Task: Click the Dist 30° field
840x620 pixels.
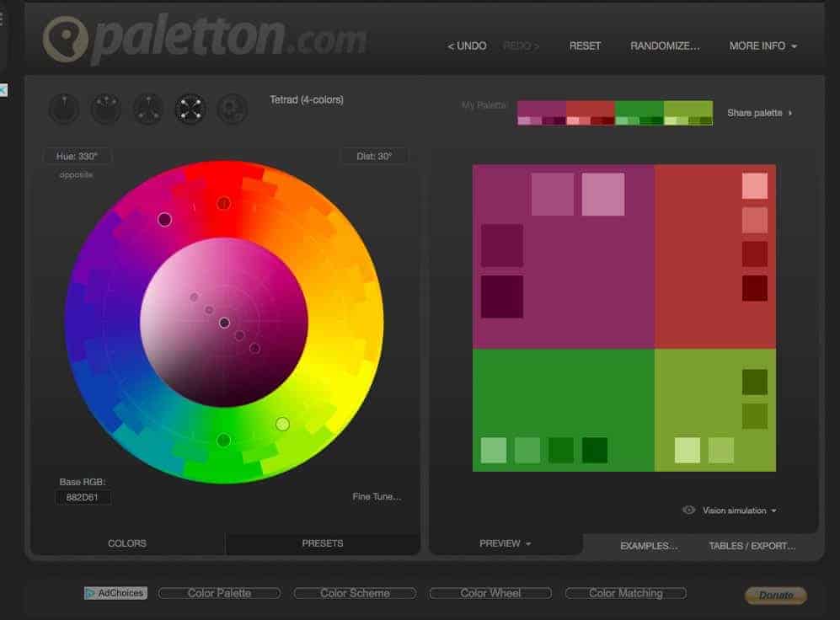Action: click(374, 156)
